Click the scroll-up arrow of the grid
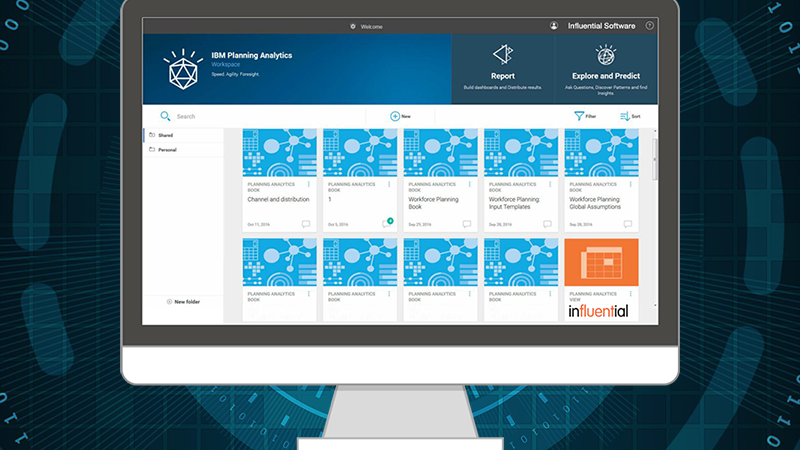Image resolution: width=800 pixels, height=450 pixels. [655, 132]
